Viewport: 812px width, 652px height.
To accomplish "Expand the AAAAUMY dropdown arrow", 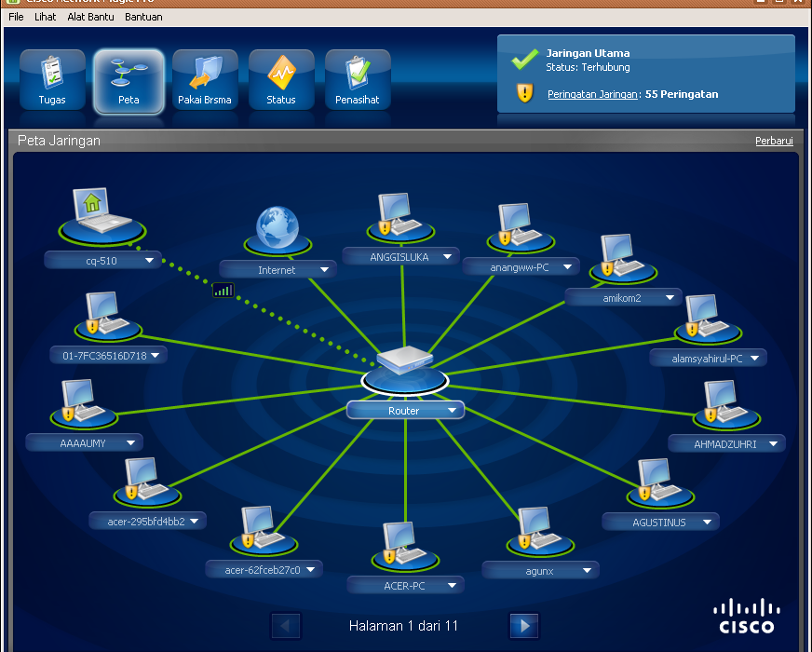I will (131, 442).
